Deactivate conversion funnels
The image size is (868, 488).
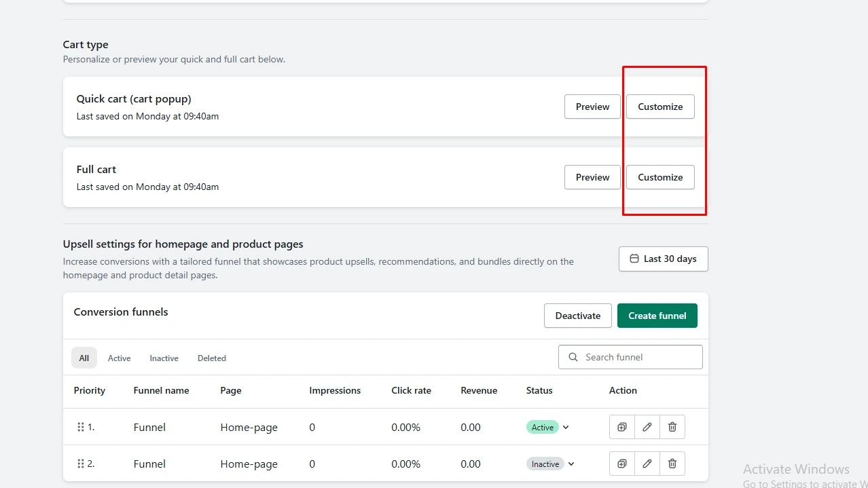[578, 316]
